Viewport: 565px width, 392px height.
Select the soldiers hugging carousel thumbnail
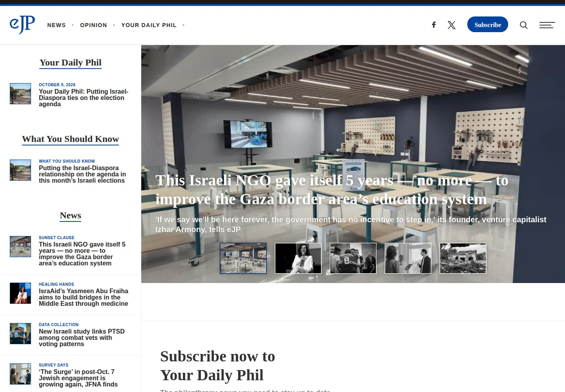point(353,258)
